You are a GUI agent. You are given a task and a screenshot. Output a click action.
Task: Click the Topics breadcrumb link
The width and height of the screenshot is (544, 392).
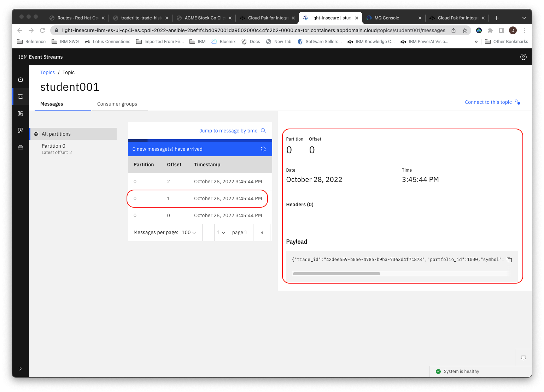pyautogui.click(x=47, y=72)
